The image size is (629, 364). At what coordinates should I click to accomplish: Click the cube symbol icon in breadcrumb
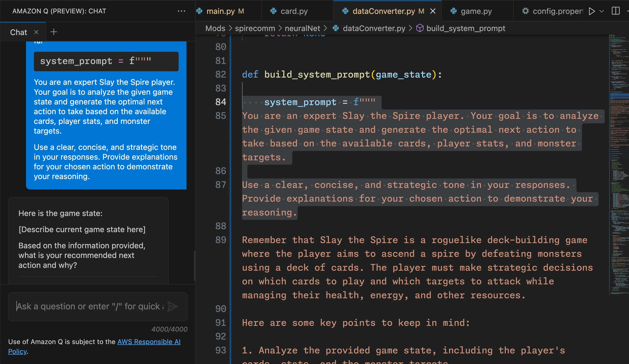point(420,28)
